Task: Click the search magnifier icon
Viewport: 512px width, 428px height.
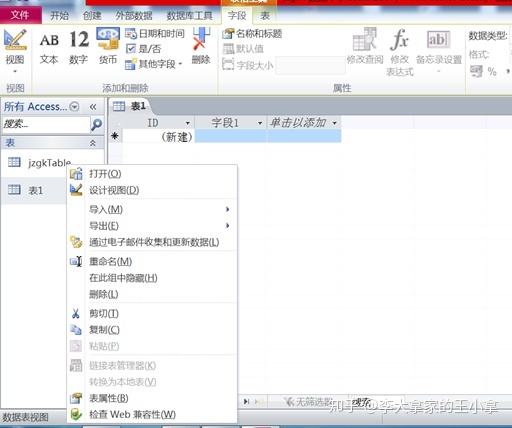Action: click(x=97, y=125)
